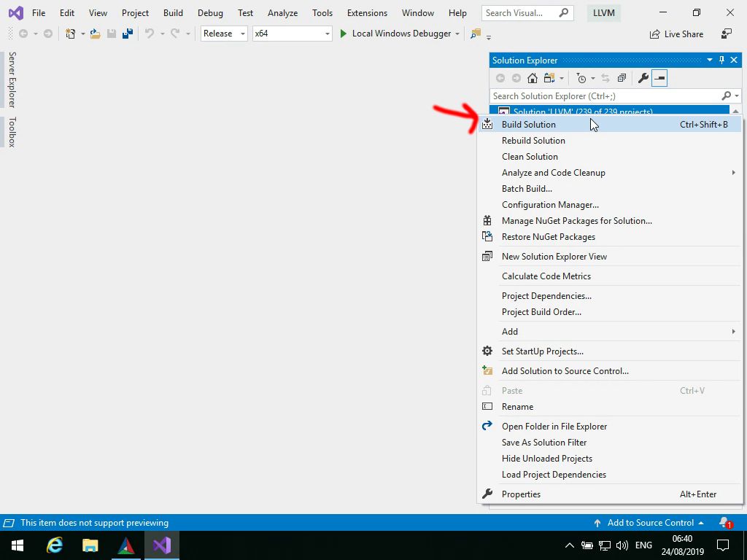Image resolution: width=747 pixels, height=560 pixels.
Task: Click Collapse All icon in Solution Explorer
Action: [x=622, y=78]
